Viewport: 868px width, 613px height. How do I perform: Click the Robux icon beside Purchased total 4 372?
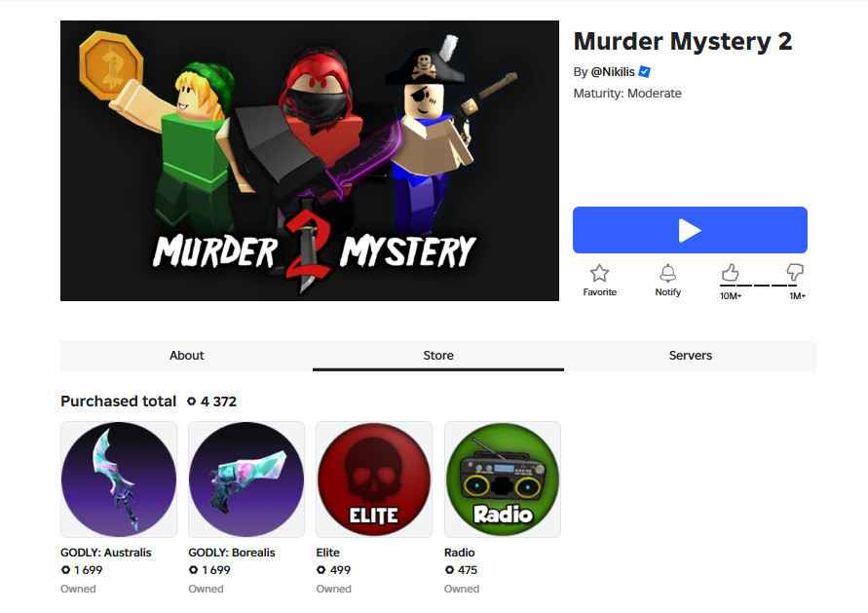(192, 402)
